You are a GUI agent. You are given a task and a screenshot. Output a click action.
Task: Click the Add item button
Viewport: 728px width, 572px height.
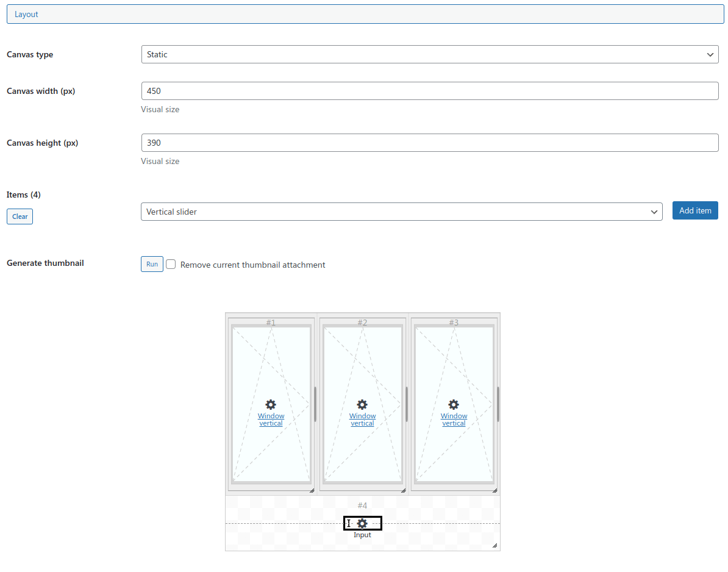[x=695, y=211]
